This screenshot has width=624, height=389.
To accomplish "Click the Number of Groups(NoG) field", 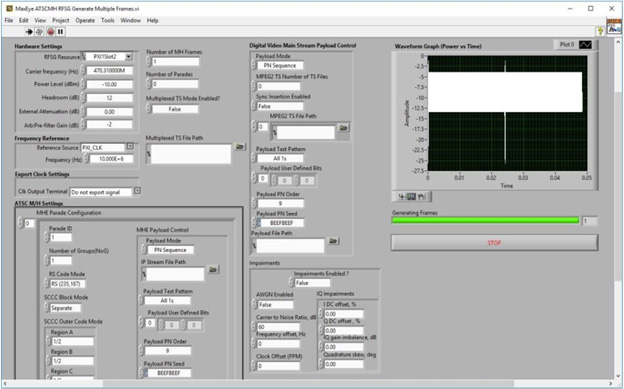I will [60, 260].
